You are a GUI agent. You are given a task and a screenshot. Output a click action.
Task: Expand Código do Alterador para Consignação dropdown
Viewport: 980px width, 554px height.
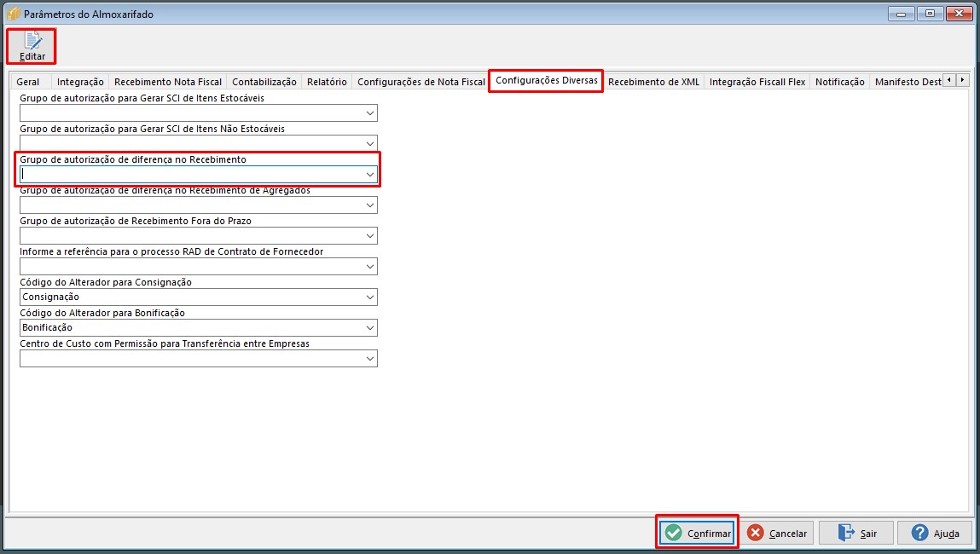370,297
